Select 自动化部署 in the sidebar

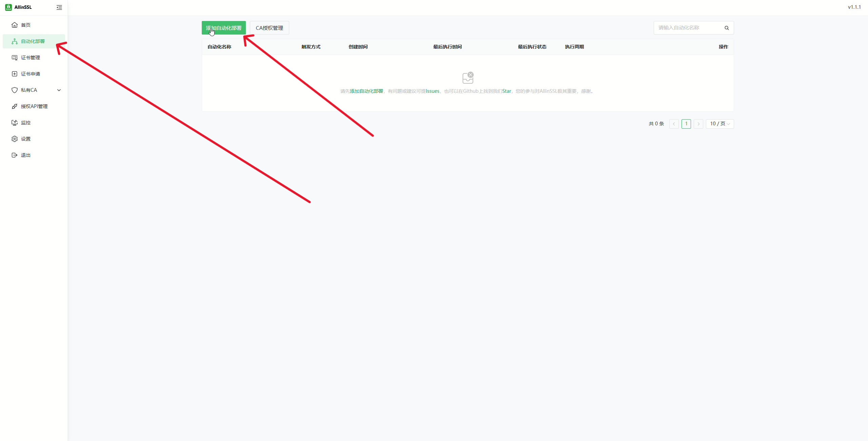pos(33,41)
